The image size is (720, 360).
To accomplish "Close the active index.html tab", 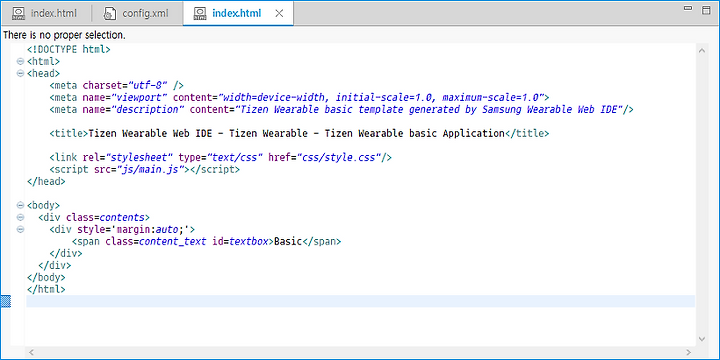I will [x=279, y=13].
